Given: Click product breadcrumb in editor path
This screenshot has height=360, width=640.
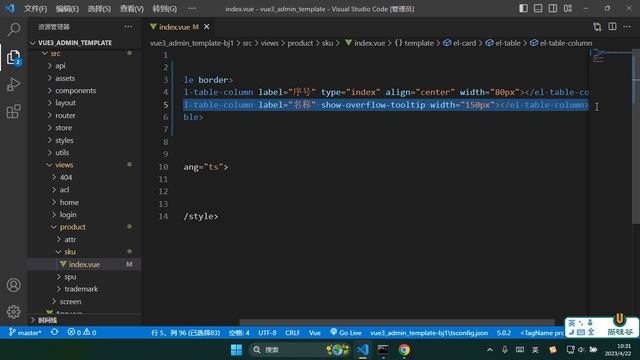Looking at the screenshot, I should (300, 43).
